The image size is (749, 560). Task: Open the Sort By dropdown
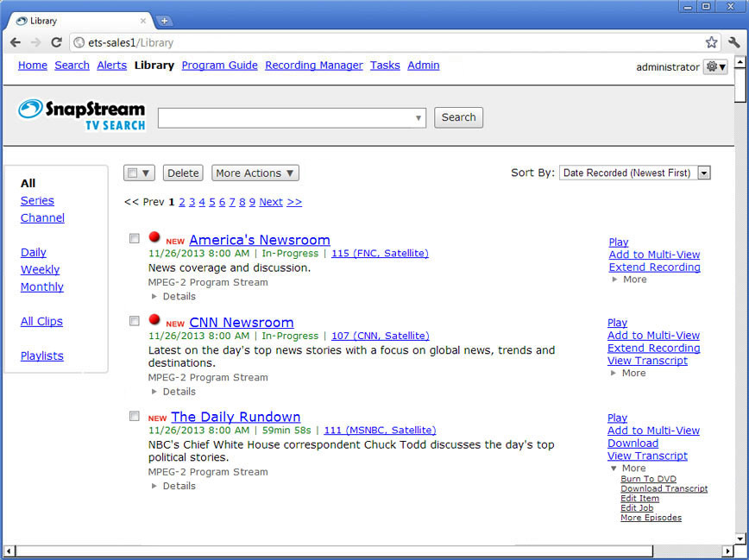point(634,173)
